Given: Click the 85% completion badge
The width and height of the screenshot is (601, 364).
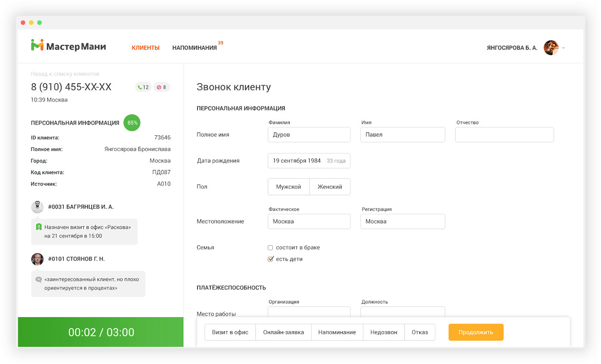Looking at the screenshot, I should pos(132,123).
